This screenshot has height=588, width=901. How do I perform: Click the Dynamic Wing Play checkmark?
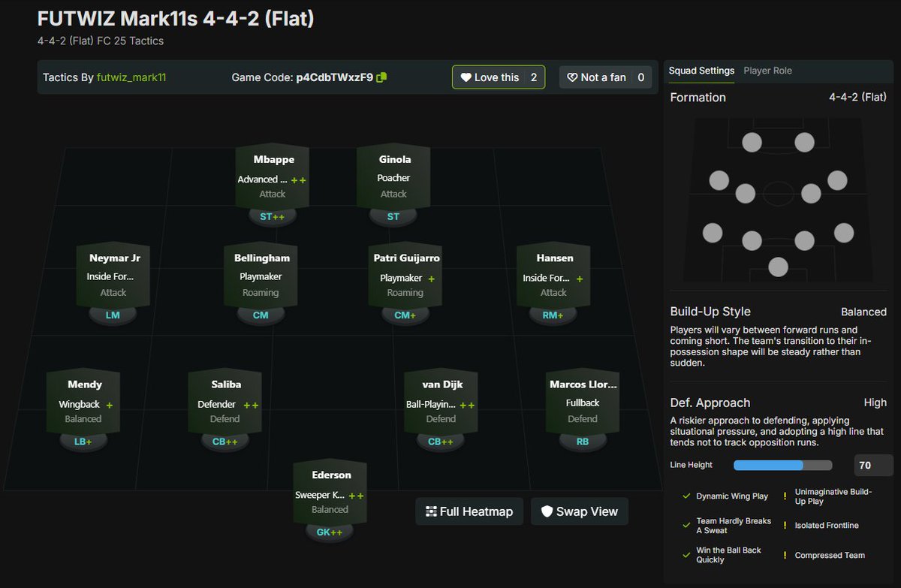coord(687,496)
